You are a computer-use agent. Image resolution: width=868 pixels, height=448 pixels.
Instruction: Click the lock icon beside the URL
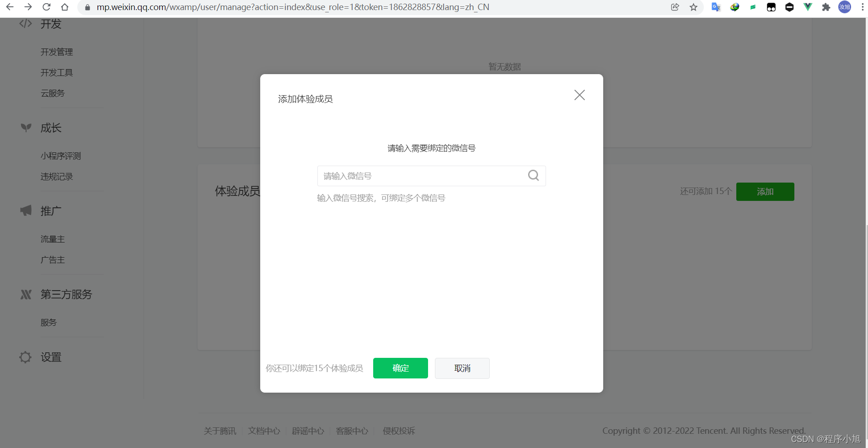[87, 7]
